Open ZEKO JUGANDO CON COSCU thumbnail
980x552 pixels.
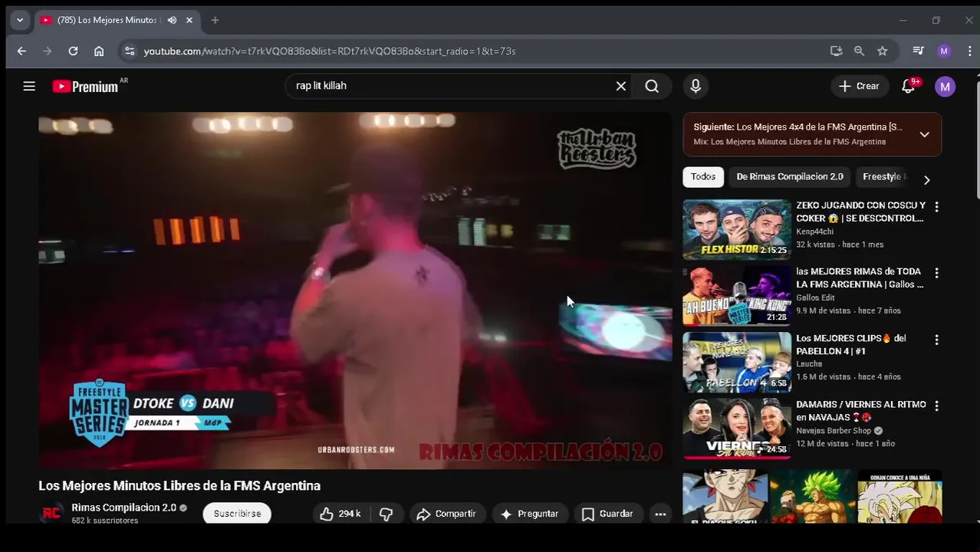pos(737,230)
